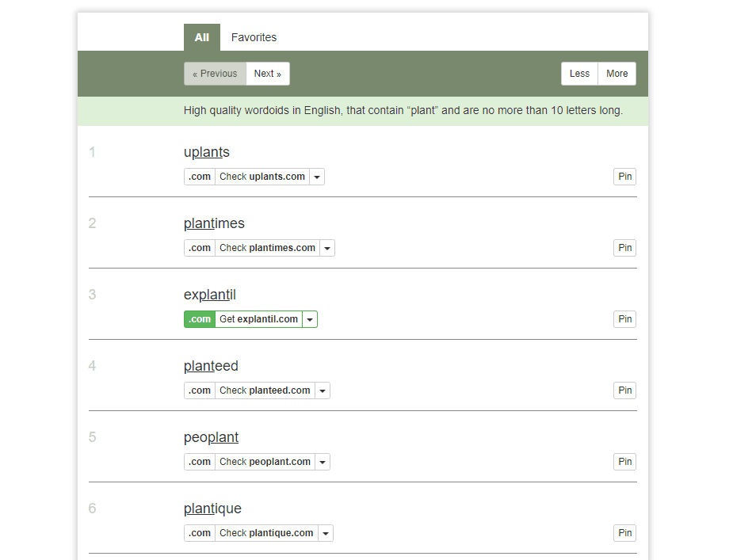
Task: Pin the peoplant wordoid
Action: (x=624, y=461)
